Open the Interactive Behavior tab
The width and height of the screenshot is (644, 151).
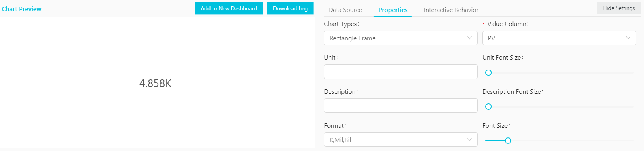(451, 10)
